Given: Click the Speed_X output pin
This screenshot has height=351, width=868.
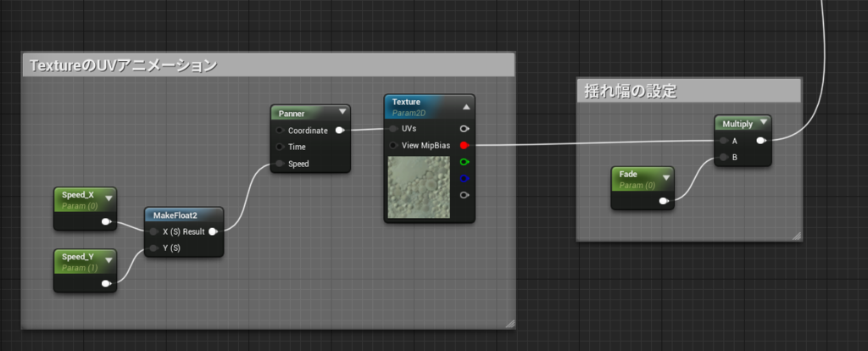Looking at the screenshot, I should [106, 222].
